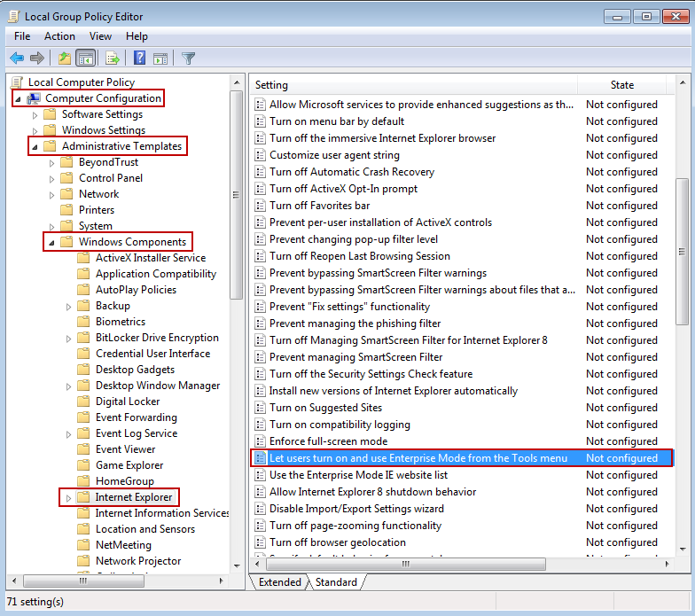Expand the BitLocker Drive Encryption node
Viewport: 695px width, 616px height.
tap(68, 339)
